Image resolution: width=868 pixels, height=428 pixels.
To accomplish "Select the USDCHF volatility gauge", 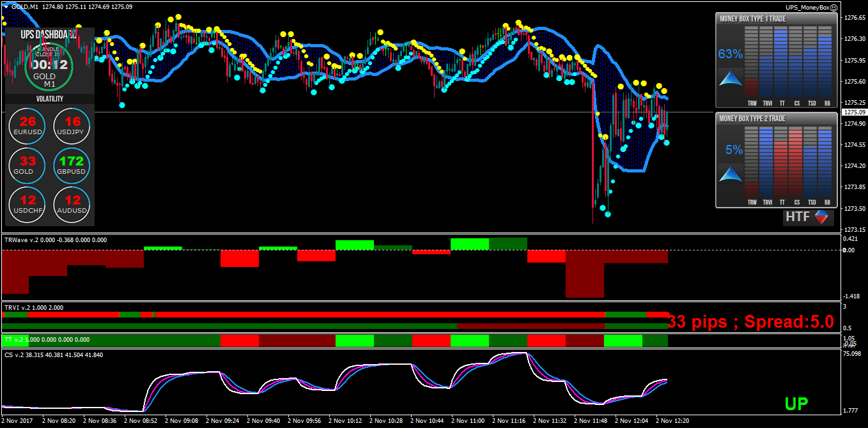I will click(x=27, y=204).
